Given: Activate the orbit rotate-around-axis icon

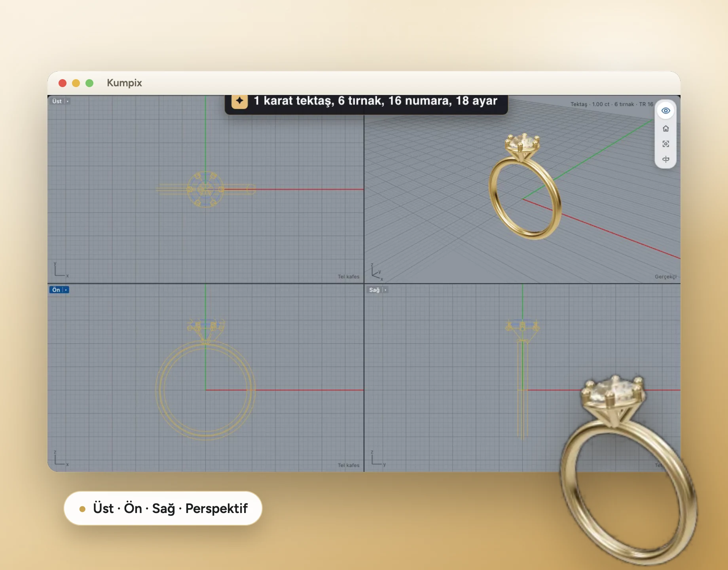Looking at the screenshot, I should point(665,159).
